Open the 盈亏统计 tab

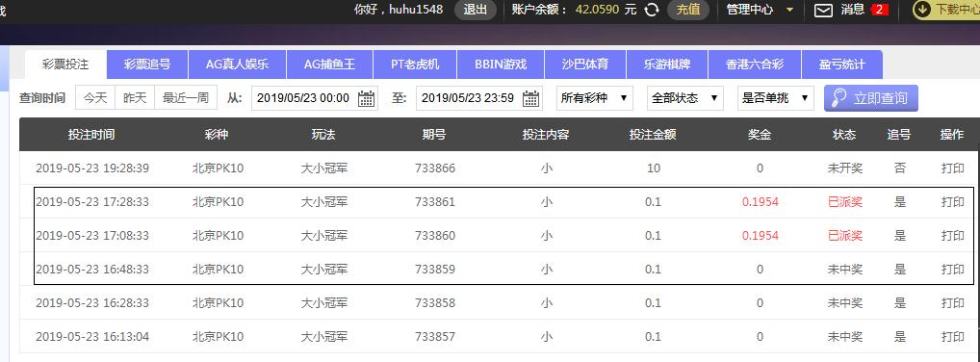click(842, 65)
